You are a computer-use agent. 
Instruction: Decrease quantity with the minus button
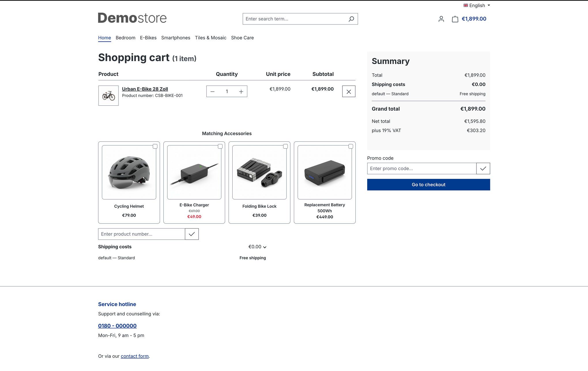click(212, 92)
